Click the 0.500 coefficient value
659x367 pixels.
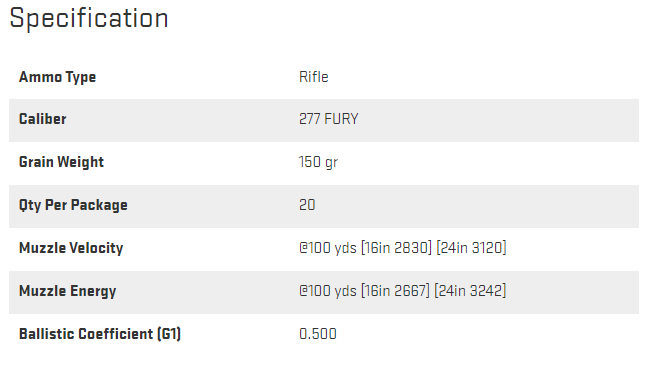click(x=318, y=334)
